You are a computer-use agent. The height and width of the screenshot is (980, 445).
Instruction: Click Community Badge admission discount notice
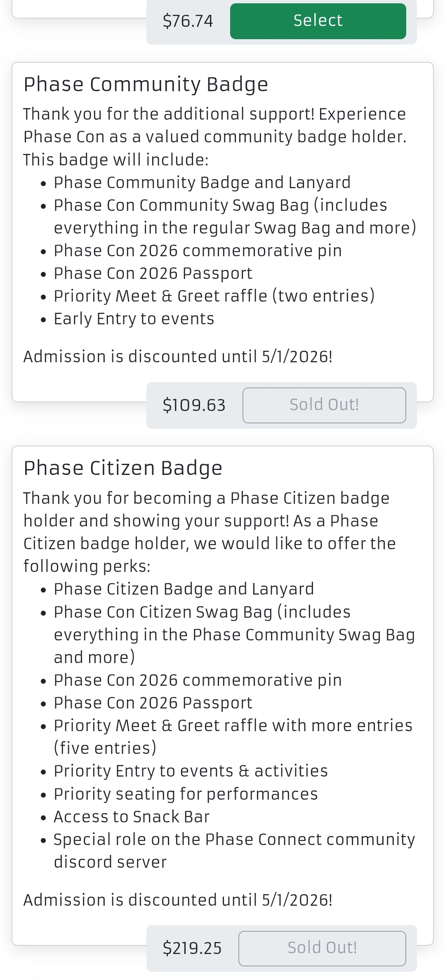pos(178,357)
